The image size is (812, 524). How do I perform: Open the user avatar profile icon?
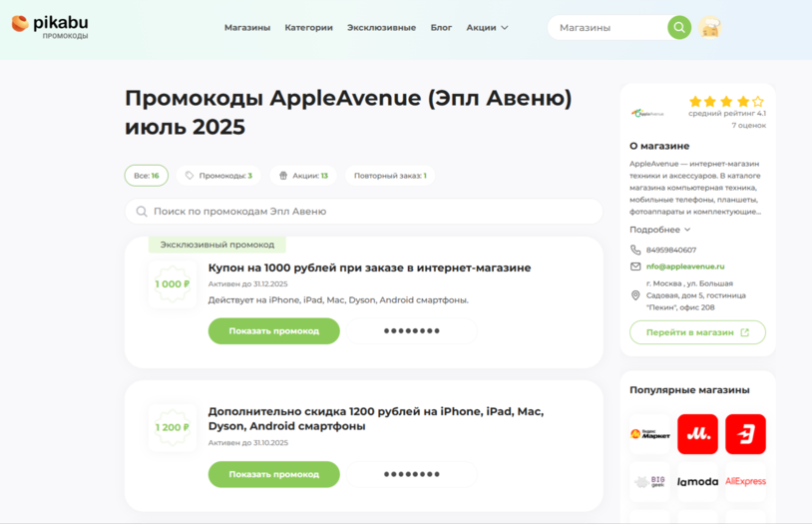[x=709, y=28]
